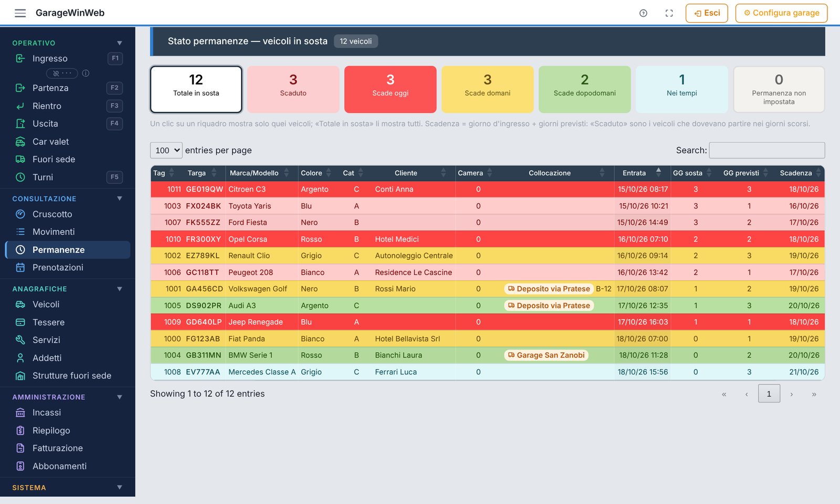
Task: Click the help question mark icon
Action: pyautogui.click(x=643, y=13)
